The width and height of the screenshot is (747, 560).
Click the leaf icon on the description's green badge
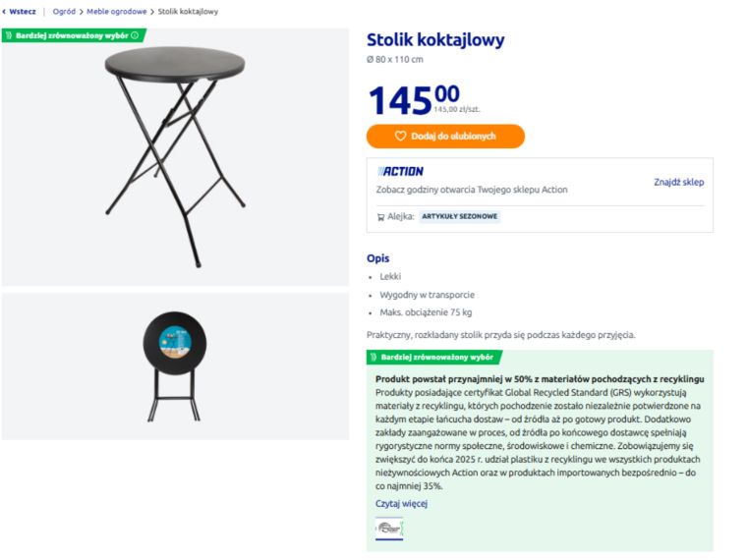click(x=373, y=358)
